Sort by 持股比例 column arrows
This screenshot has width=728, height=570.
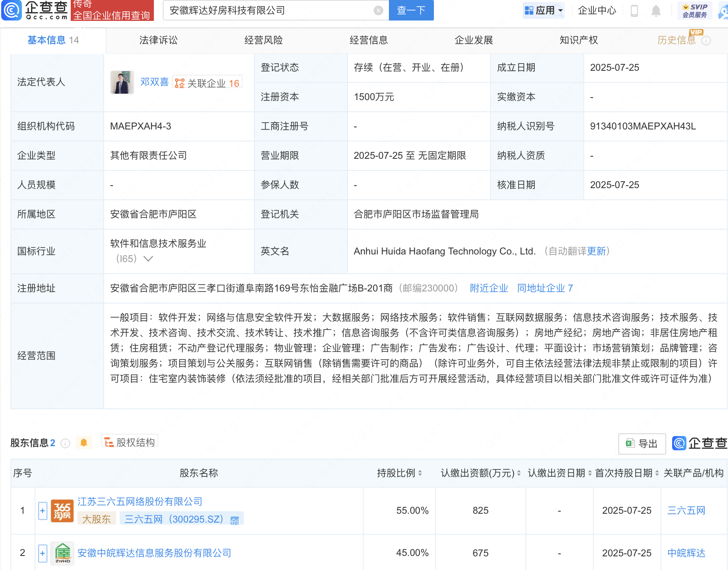[420, 473]
